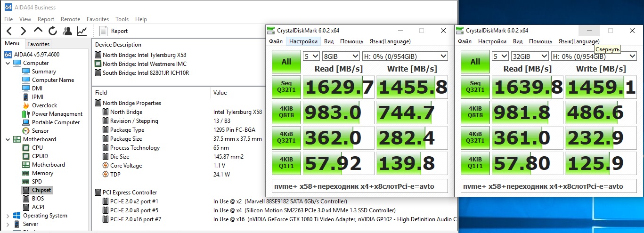This screenshot has width=644, height=233.
Task: Expand the Server tree node
Action: [8, 224]
